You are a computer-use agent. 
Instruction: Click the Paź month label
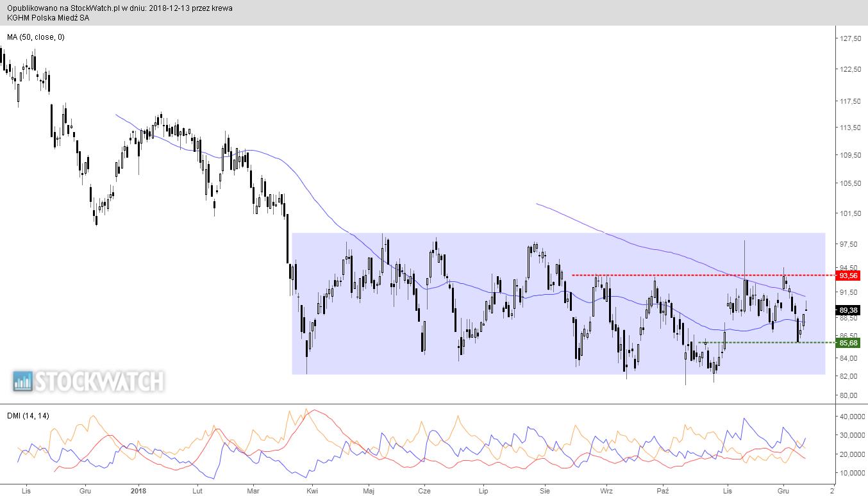click(x=663, y=491)
